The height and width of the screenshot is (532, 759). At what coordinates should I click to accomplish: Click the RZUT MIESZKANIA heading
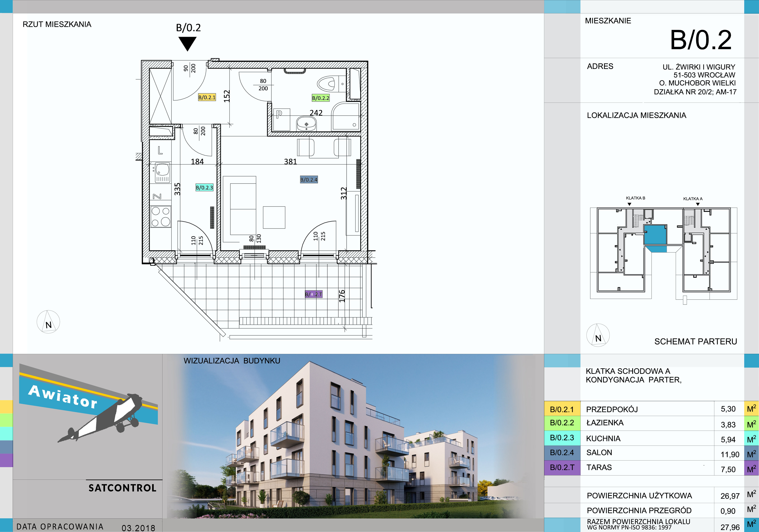tap(57, 24)
